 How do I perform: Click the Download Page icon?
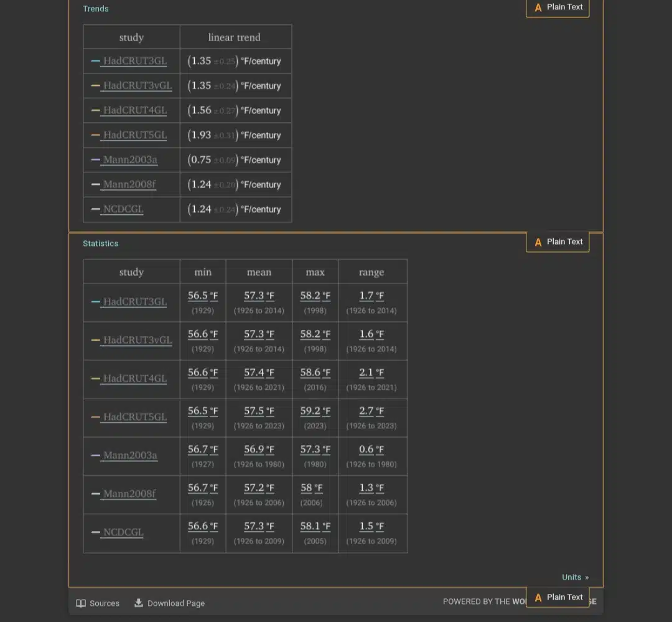tap(138, 603)
